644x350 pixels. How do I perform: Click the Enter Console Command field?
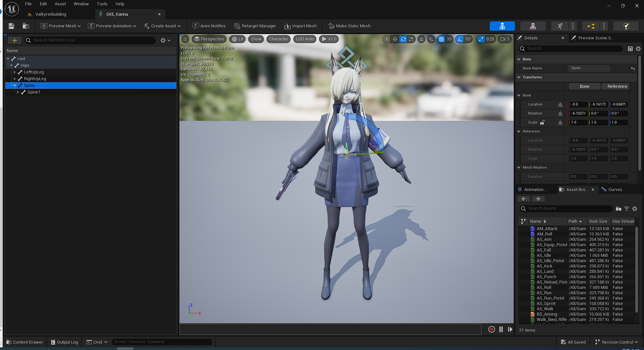pos(162,342)
